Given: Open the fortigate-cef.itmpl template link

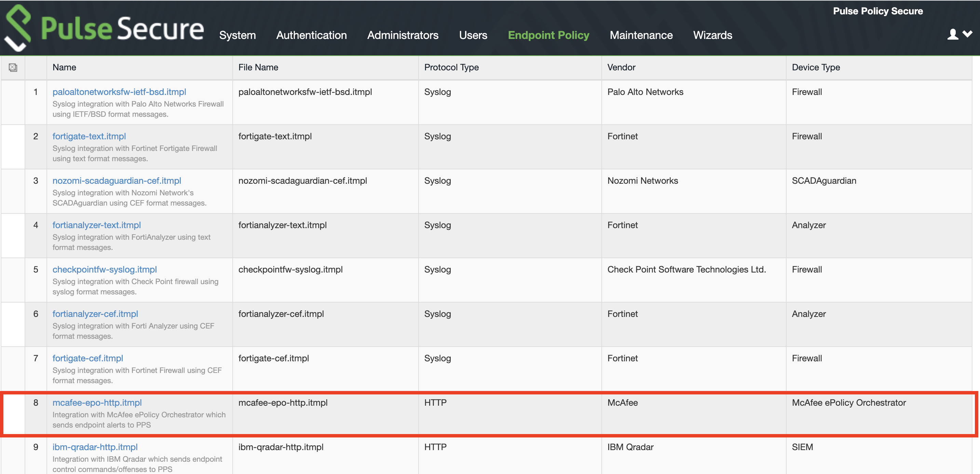Looking at the screenshot, I should pos(88,359).
